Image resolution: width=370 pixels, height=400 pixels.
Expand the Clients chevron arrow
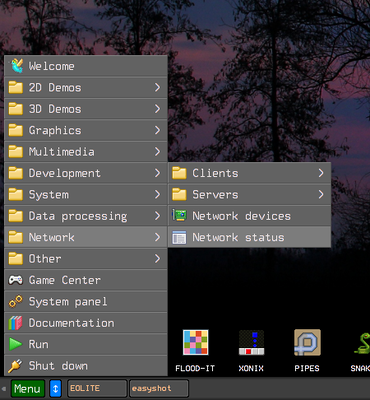321,173
